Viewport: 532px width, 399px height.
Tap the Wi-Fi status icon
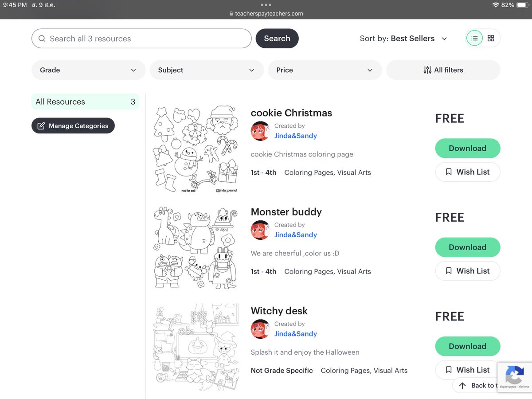click(496, 5)
